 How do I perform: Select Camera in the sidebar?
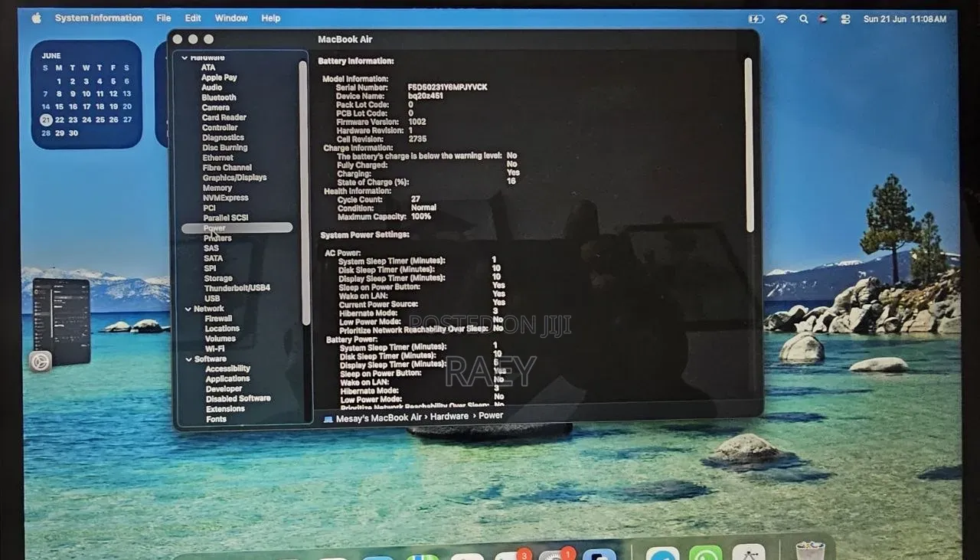pyautogui.click(x=215, y=107)
